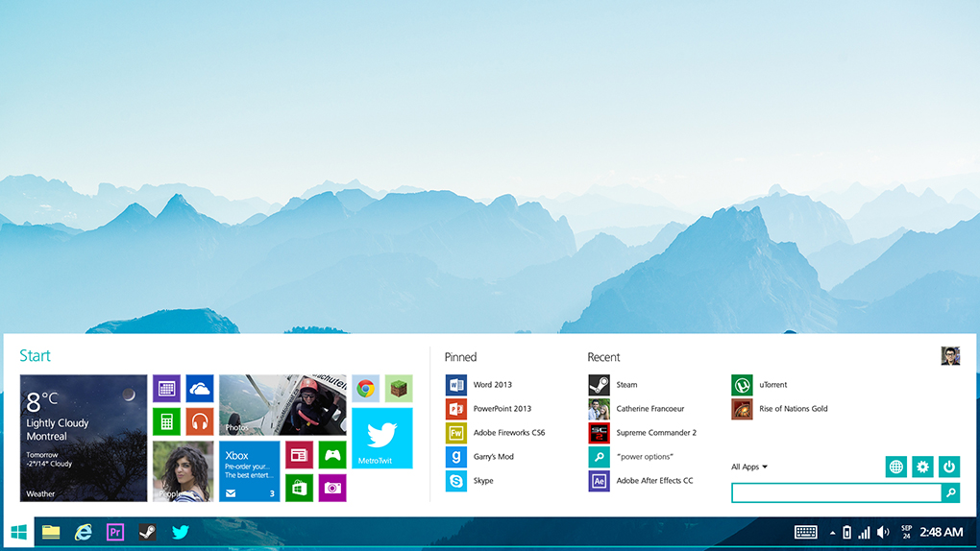Launch the green Calculator tile
Image resolution: width=980 pixels, height=551 pixels.
[x=166, y=421]
